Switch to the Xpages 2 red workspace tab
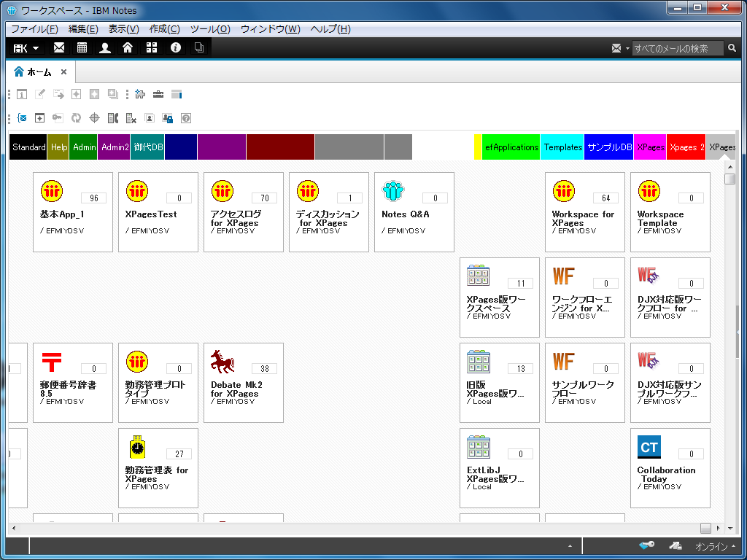747x560 pixels. [686, 147]
